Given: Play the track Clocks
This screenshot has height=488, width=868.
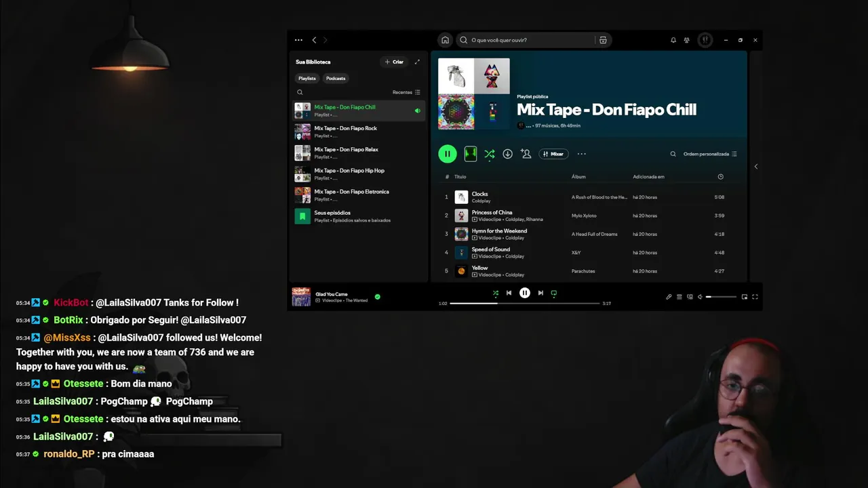Looking at the screenshot, I should click(x=589, y=197).
